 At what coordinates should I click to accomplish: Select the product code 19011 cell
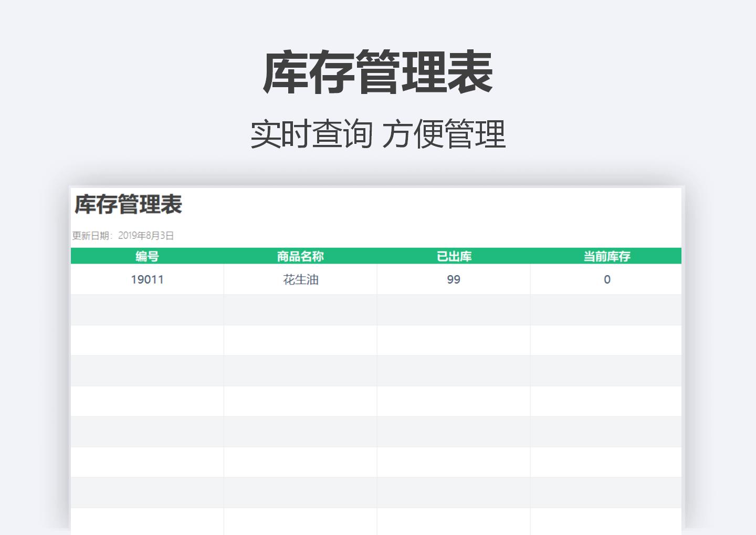(147, 279)
